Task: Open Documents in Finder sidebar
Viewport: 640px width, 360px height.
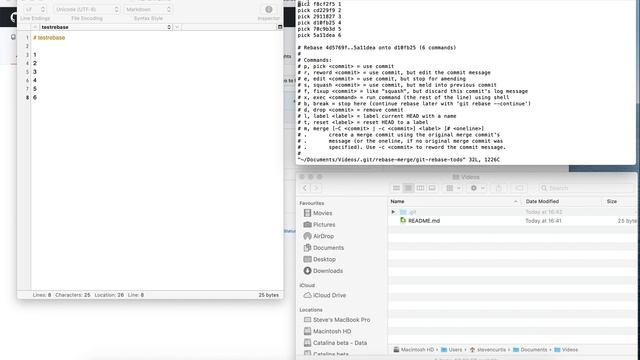Action: click(x=324, y=248)
